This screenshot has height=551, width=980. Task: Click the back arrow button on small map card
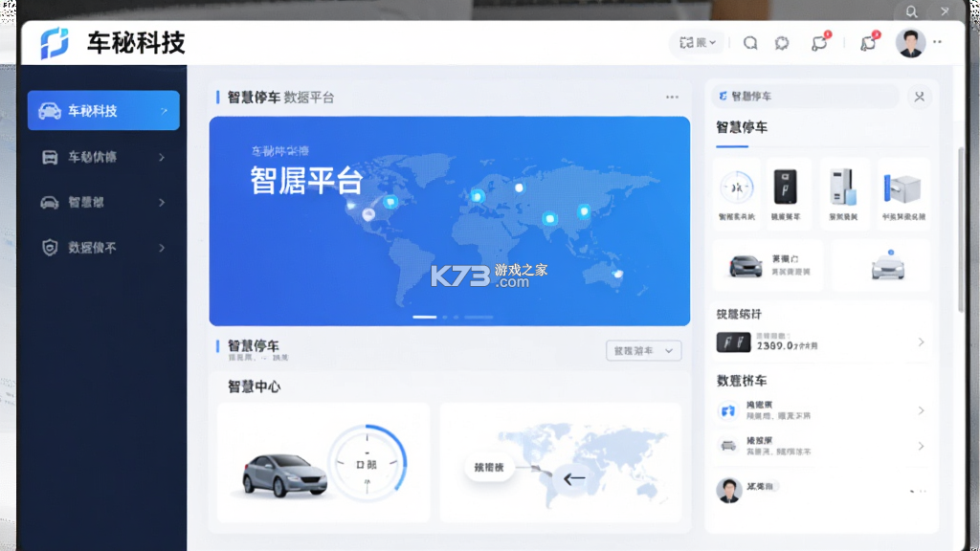(x=574, y=478)
